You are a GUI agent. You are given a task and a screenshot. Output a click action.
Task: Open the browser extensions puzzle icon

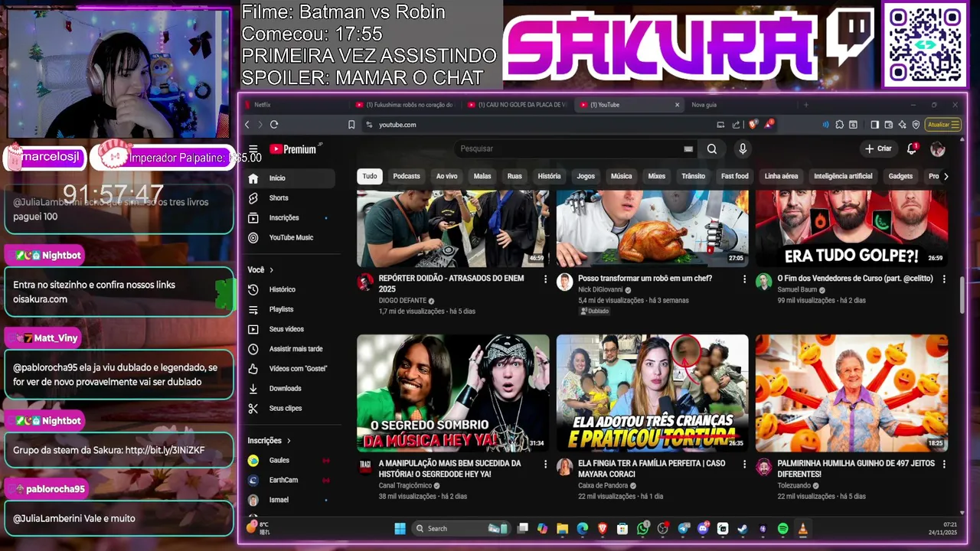840,125
